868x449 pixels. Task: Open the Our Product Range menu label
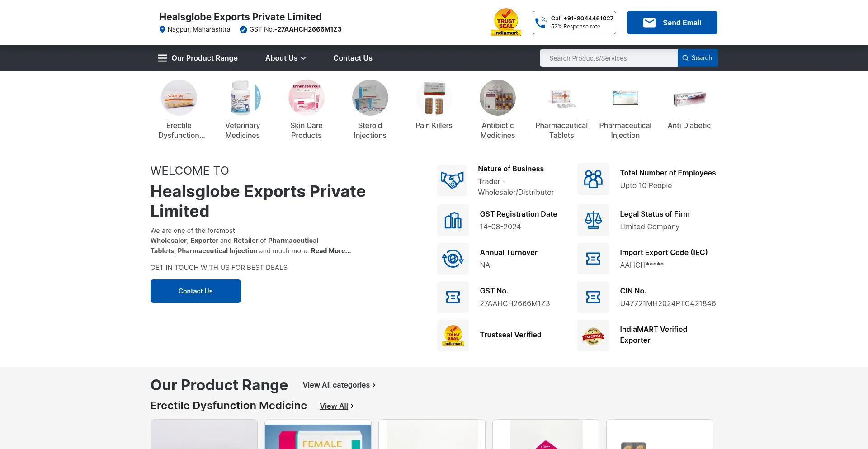[204, 58]
